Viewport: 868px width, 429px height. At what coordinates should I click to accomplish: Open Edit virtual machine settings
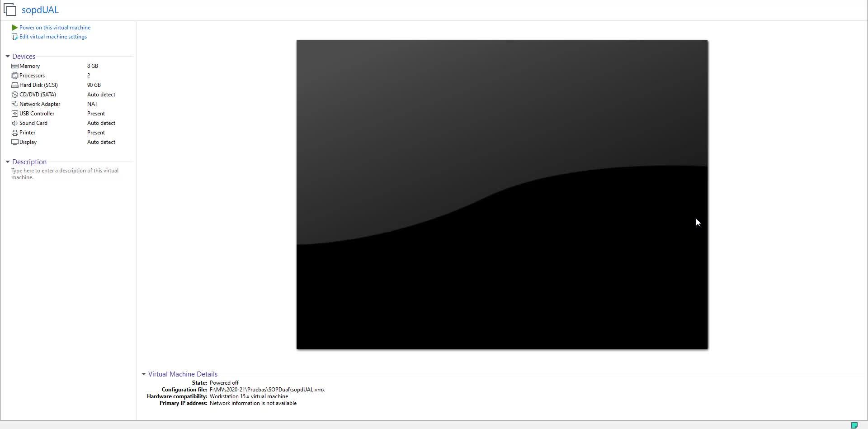pos(53,37)
